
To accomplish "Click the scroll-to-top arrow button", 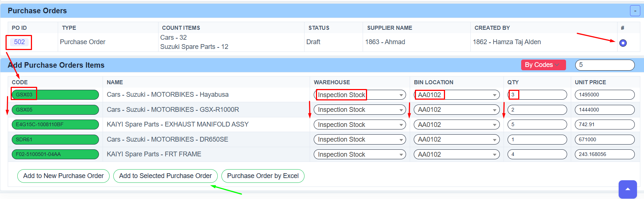I will point(627,189).
